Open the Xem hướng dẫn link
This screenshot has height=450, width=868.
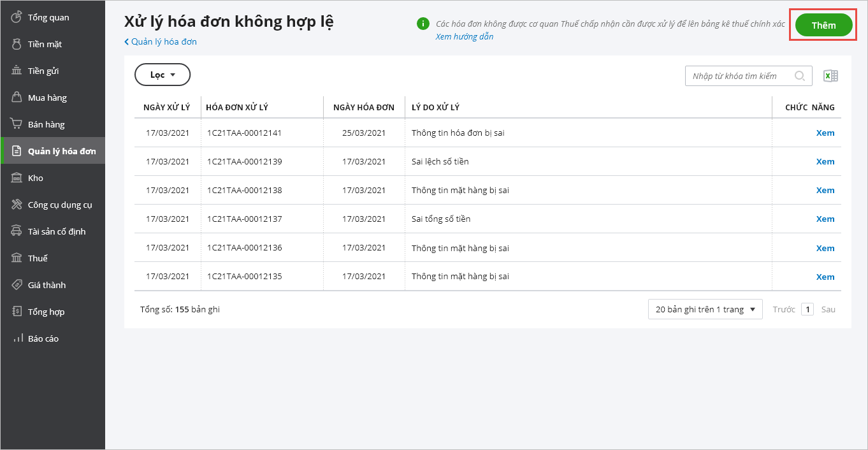point(465,36)
